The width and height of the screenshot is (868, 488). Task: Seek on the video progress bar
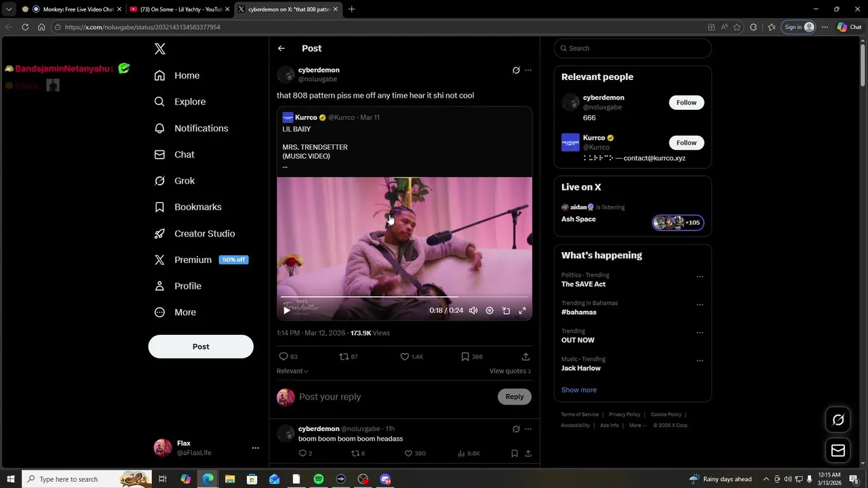coord(404,297)
